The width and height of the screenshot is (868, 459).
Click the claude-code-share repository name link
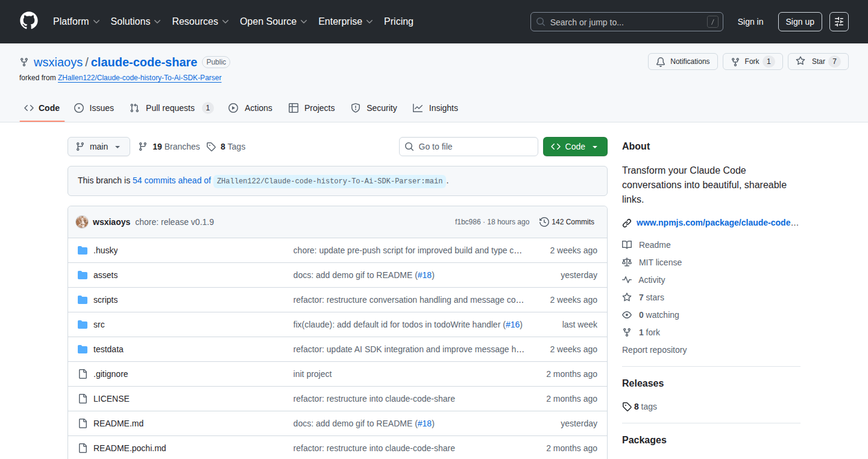coord(144,62)
